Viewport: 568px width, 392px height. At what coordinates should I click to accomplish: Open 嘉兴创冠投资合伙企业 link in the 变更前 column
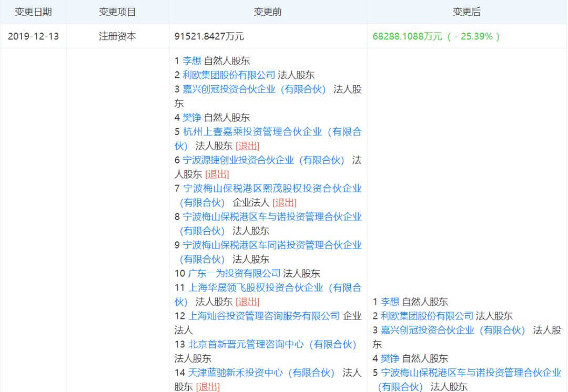[255, 89]
